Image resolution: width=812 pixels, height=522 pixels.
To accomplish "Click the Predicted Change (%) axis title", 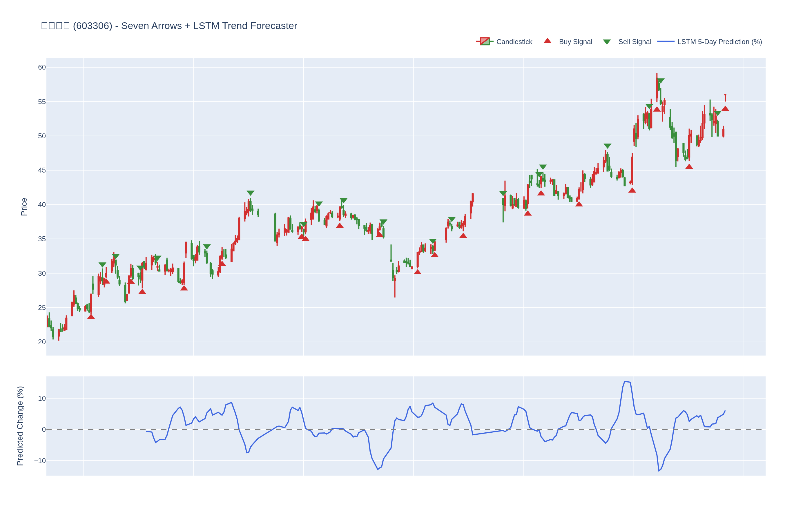I will click(20, 426).
